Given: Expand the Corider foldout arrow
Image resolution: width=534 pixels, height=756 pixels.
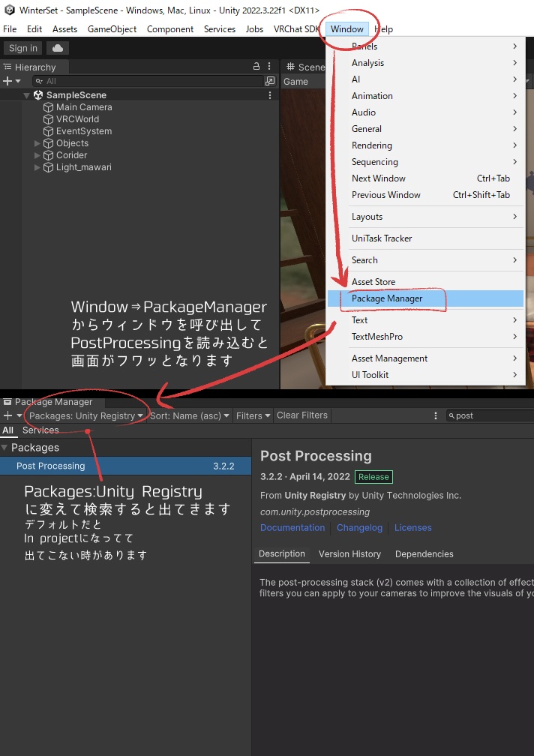Looking at the screenshot, I should tap(37, 155).
